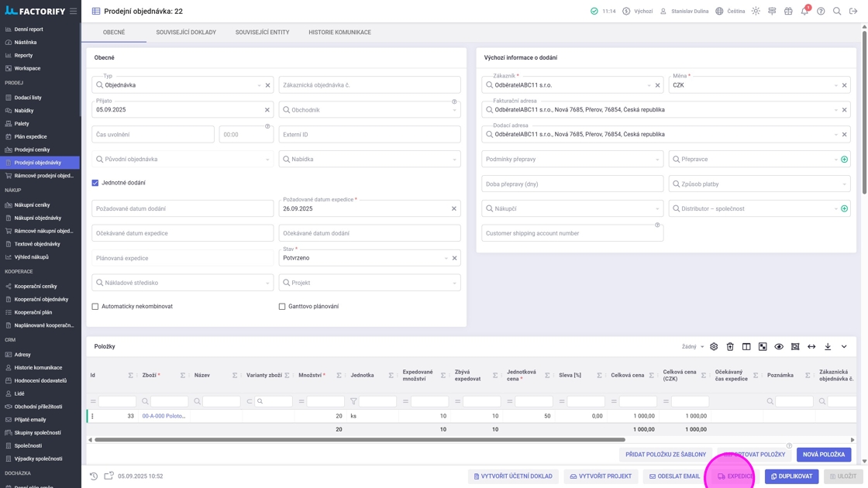Viewport: 868px width, 488px height.
Task: Check the Ganttovo plánování checkbox
Action: coord(282,307)
